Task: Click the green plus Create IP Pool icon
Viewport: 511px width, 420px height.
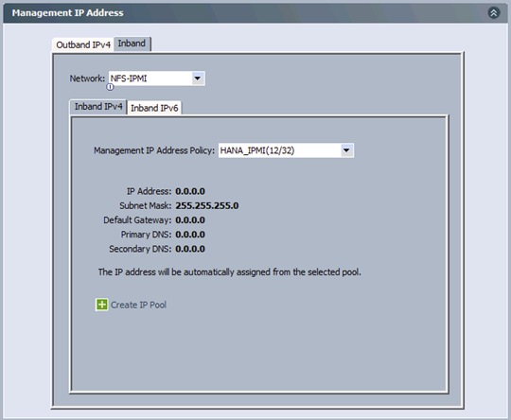Action: (x=101, y=305)
